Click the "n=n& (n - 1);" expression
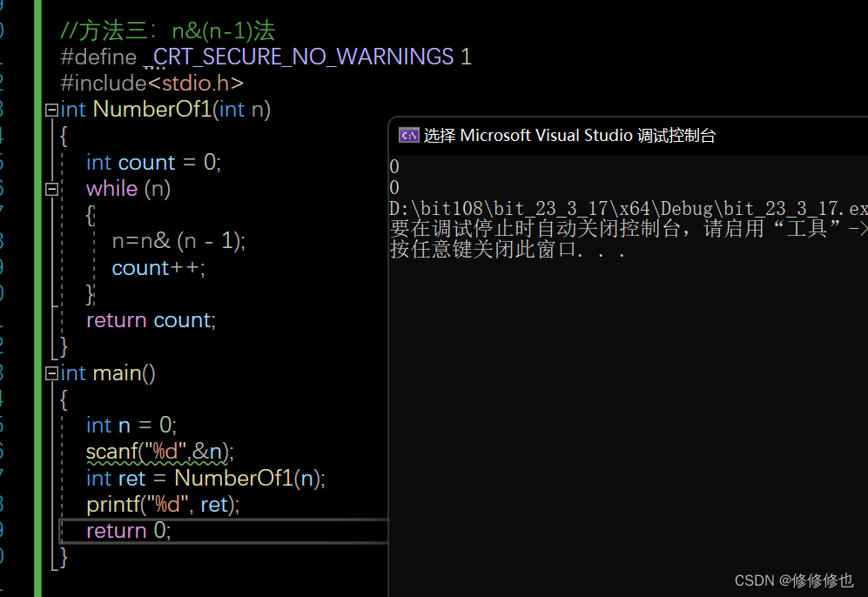The width and height of the screenshot is (868, 597). (x=178, y=241)
